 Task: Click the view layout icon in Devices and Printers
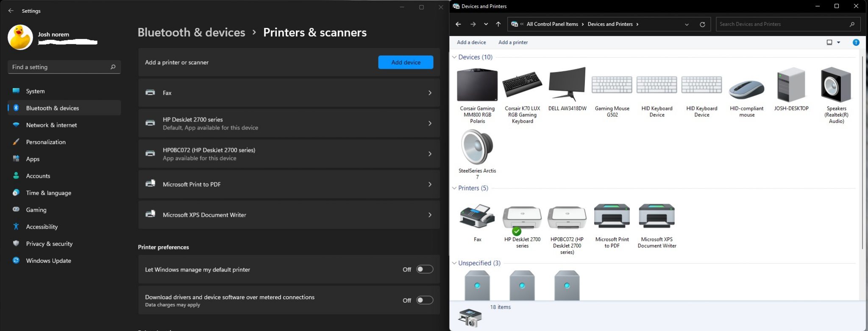tap(829, 42)
